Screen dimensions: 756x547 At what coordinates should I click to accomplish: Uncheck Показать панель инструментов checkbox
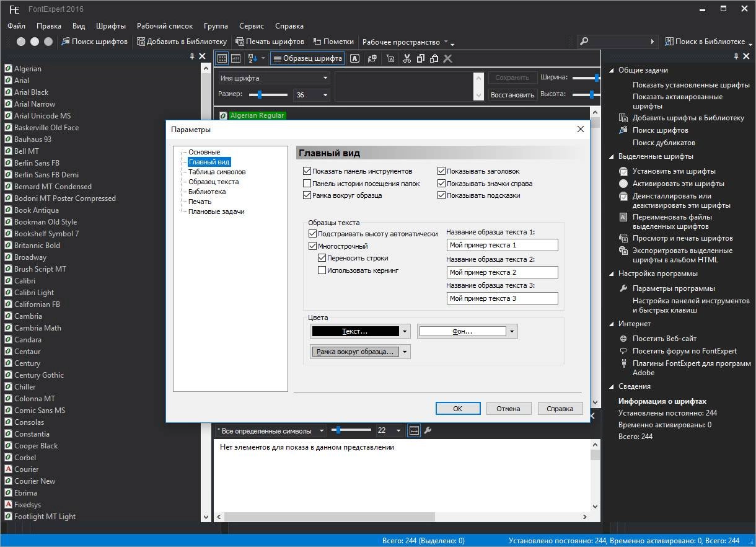point(307,171)
